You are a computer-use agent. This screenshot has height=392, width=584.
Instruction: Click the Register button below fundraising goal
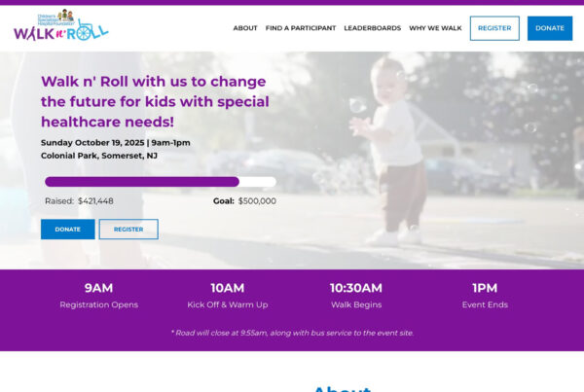(128, 230)
